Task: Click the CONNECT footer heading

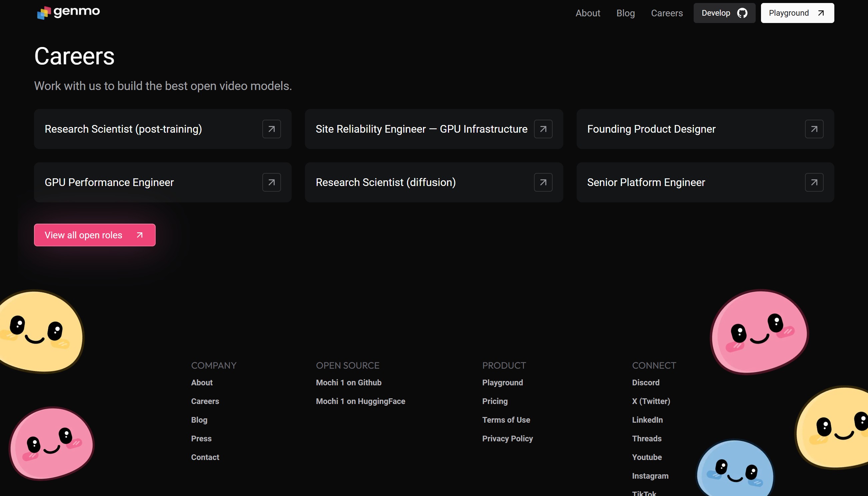Action: click(654, 365)
